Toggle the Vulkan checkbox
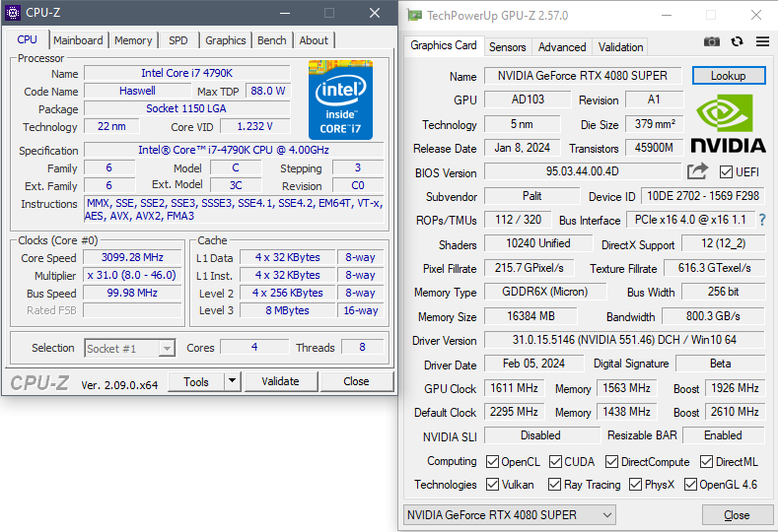Viewport: 778px width, 532px height. [492, 484]
